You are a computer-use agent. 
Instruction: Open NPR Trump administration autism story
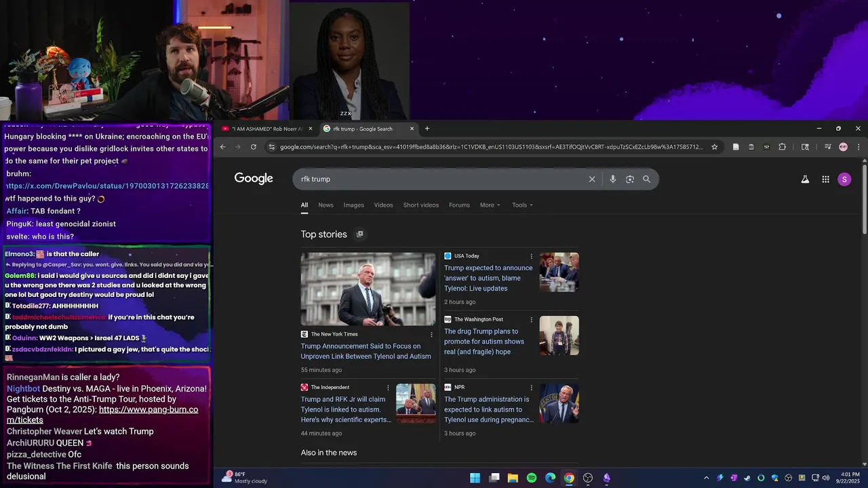(489, 409)
